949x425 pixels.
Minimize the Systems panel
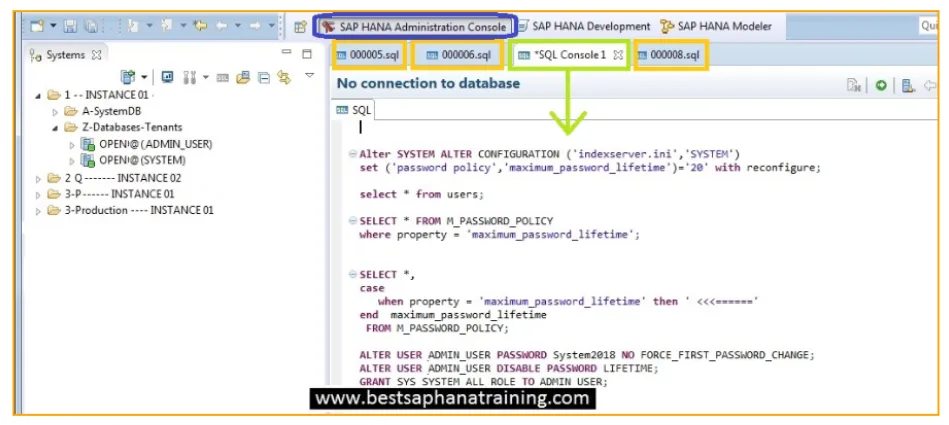(287, 53)
